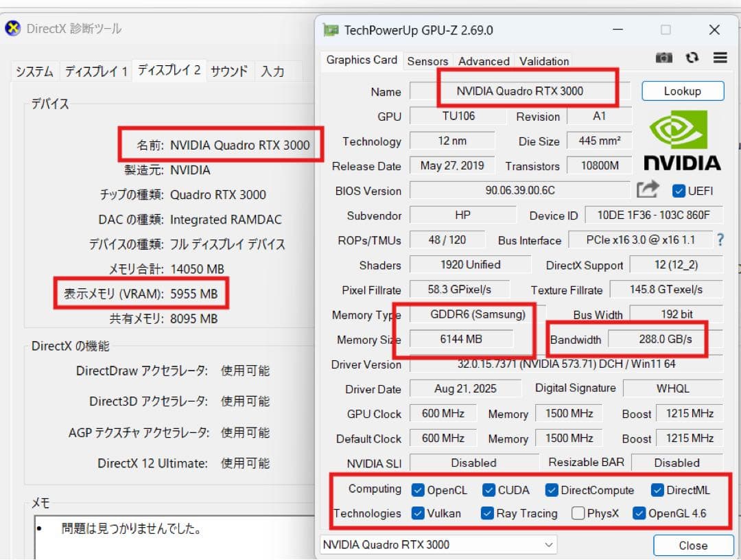Click the Memory Type value GDDR6 (Samsung)
Image resolution: width=741 pixels, height=560 pixels.
coord(478,314)
